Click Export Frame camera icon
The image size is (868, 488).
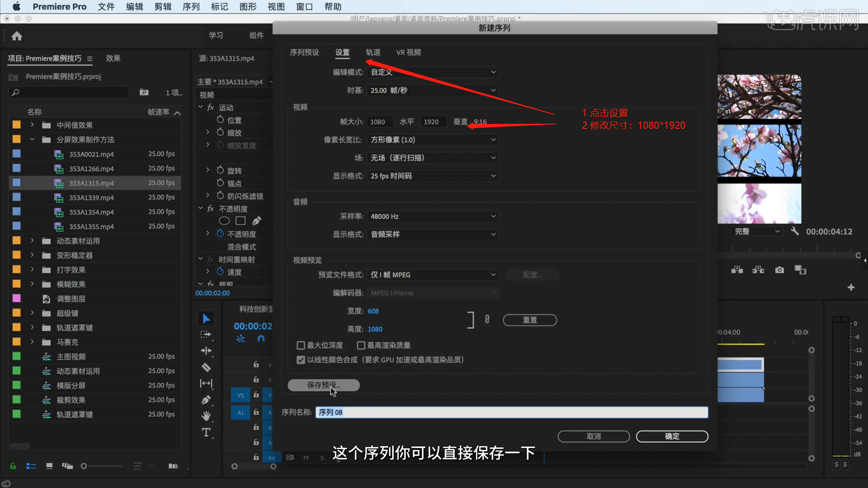click(x=779, y=270)
